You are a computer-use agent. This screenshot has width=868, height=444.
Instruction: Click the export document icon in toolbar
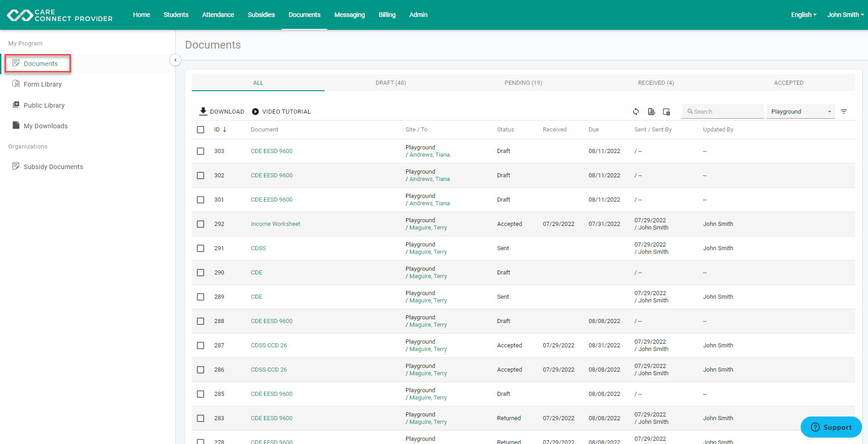(651, 111)
